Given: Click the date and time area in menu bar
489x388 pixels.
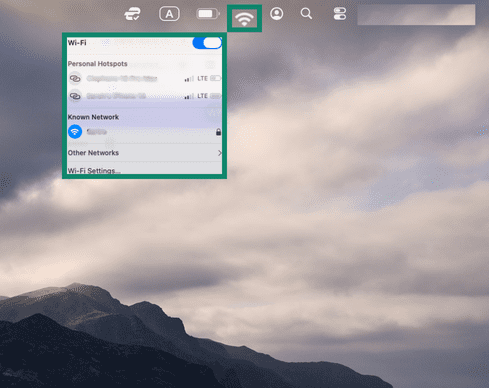Looking at the screenshot, I should point(416,14).
